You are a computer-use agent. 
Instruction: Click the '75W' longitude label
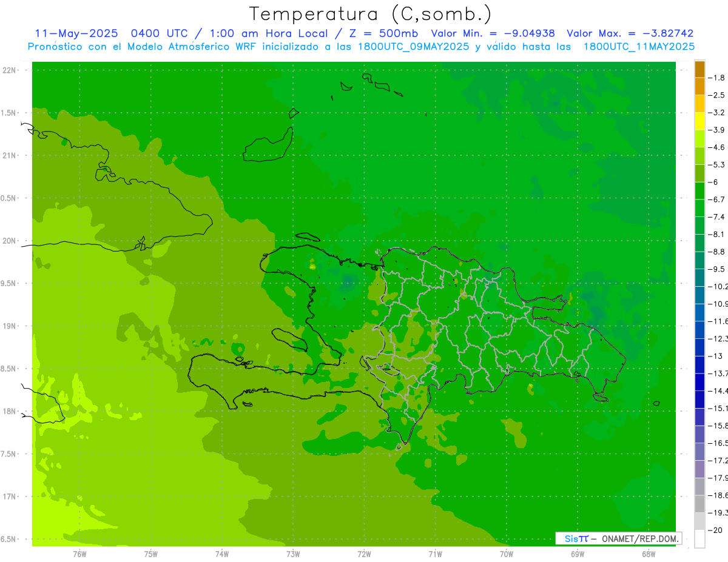pyautogui.click(x=150, y=554)
